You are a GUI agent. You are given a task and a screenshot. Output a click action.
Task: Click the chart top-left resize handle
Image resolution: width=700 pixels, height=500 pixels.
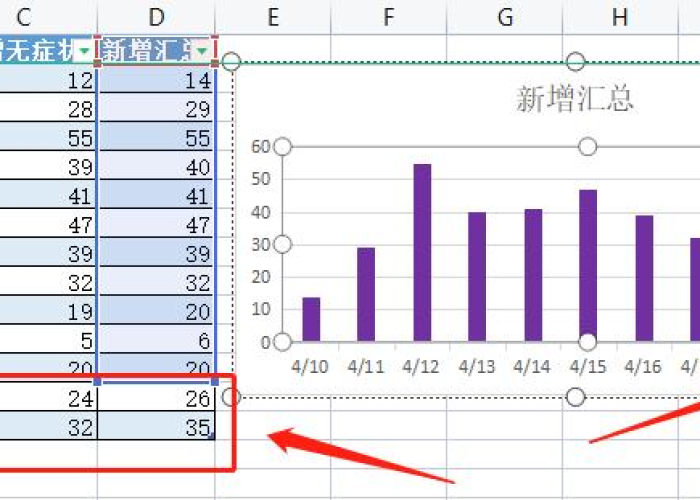pos(231,62)
